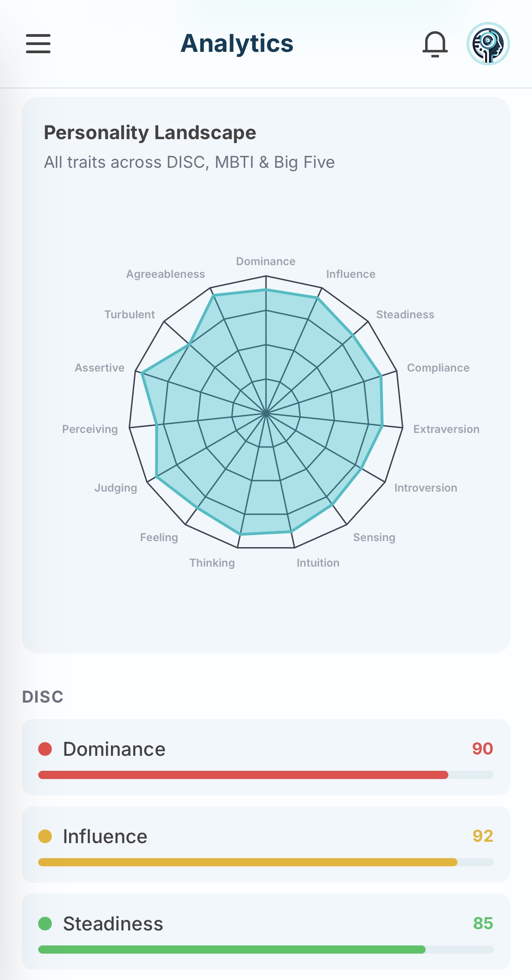Click the Personality Landscape radar chart
The height and width of the screenshot is (980, 532).
(x=266, y=412)
